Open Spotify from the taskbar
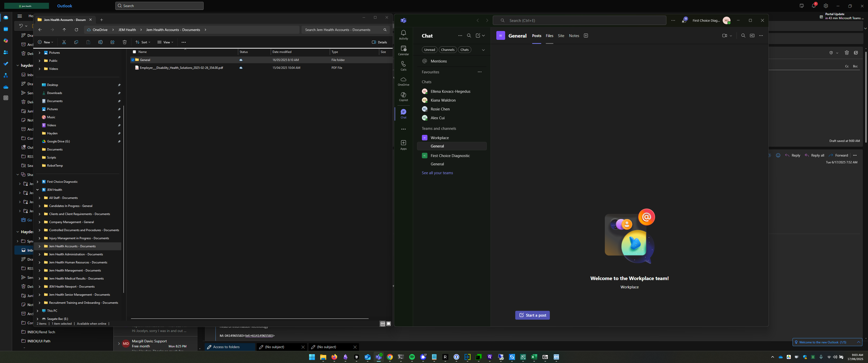This screenshot has width=868, height=363. pyautogui.click(x=412, y=357)
